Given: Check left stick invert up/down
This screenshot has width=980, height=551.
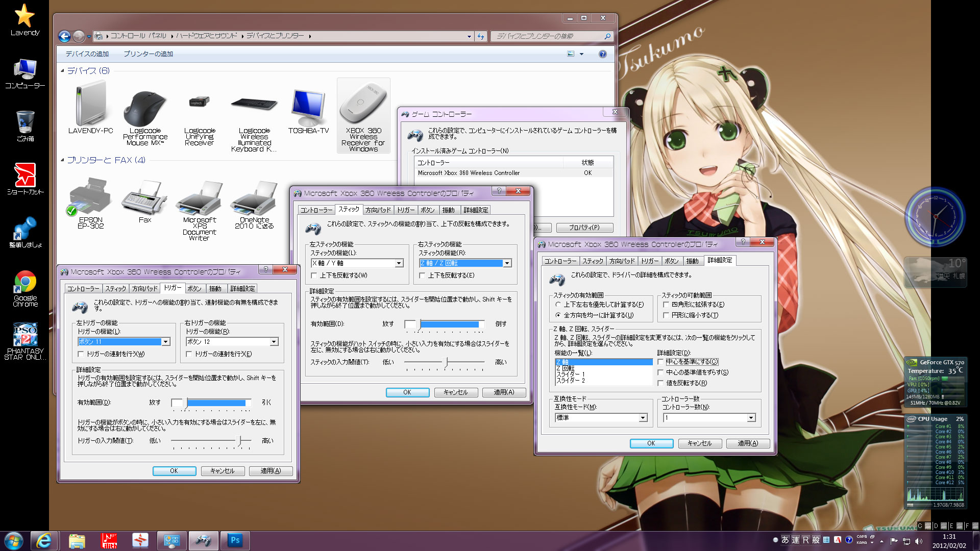Looking at the screenshot, I should pyautogui.click(x=314, y=275).
